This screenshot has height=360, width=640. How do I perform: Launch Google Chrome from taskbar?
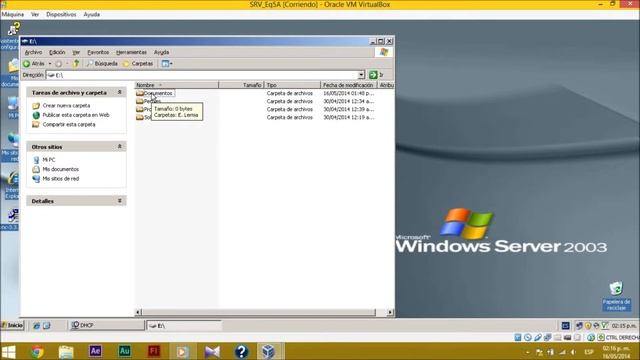37,352
